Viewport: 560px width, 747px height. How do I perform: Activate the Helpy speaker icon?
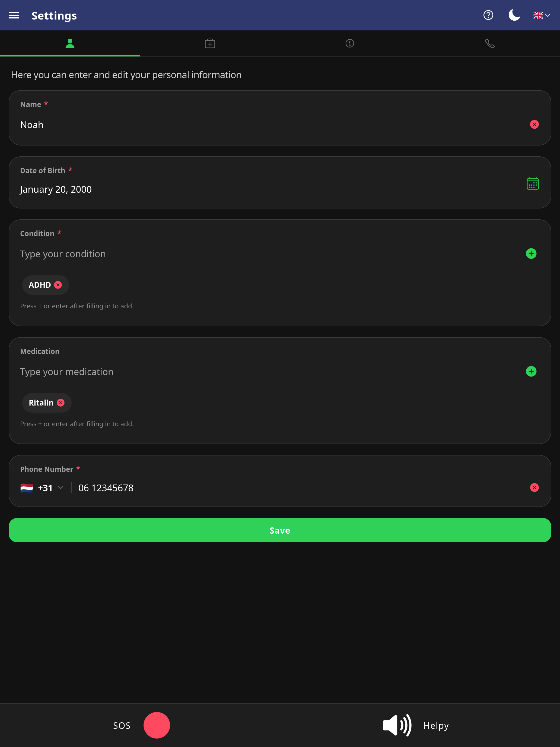[397, 725]
